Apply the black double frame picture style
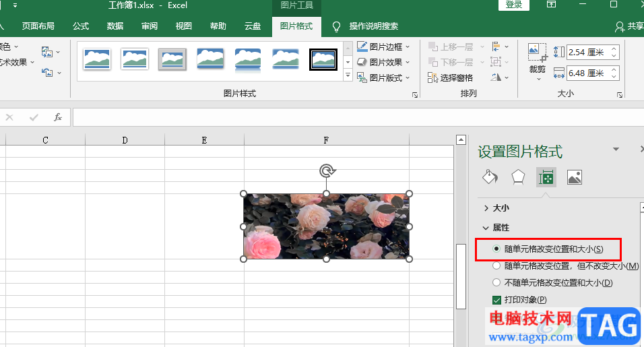644x347 pixels. pyautogui.click(x=323, y=59)
